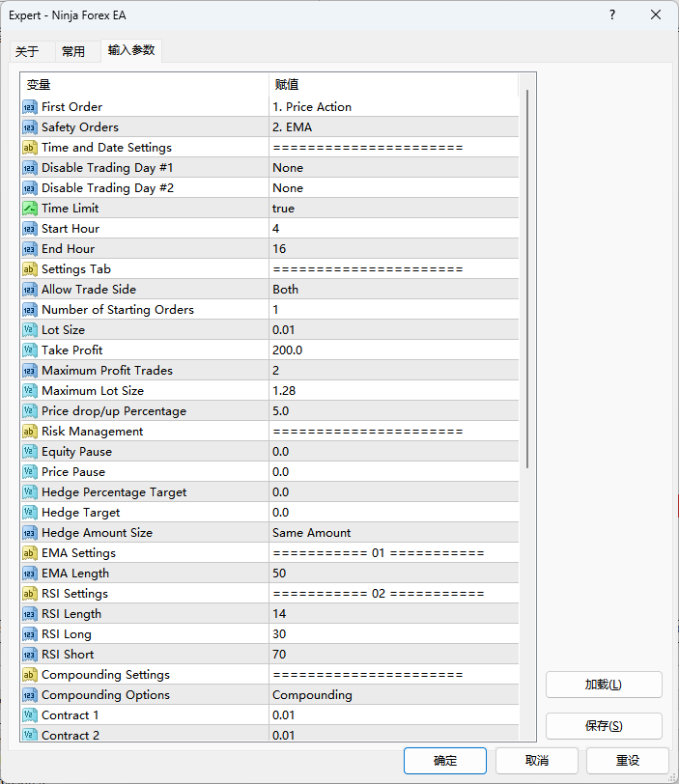Open Compounding Options 'Compounding' value
The image size is (679, 784).
[x=394, y=694]
